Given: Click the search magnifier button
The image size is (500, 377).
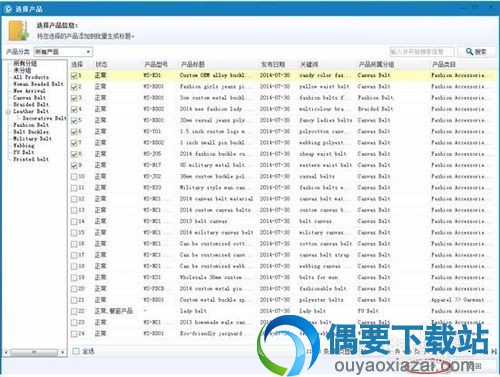Looking at the screenshot, I should [x=476, y=52].
